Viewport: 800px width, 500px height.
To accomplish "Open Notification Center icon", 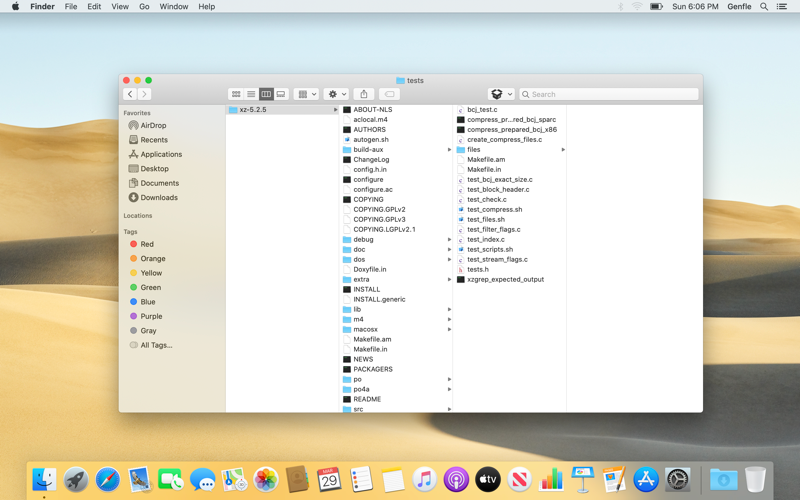I will [x=782, y=7].
